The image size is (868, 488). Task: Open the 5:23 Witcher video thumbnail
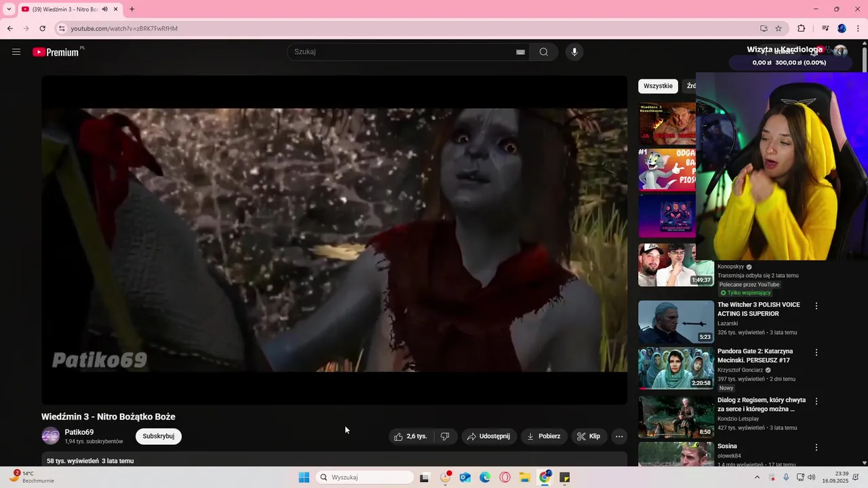676,322
